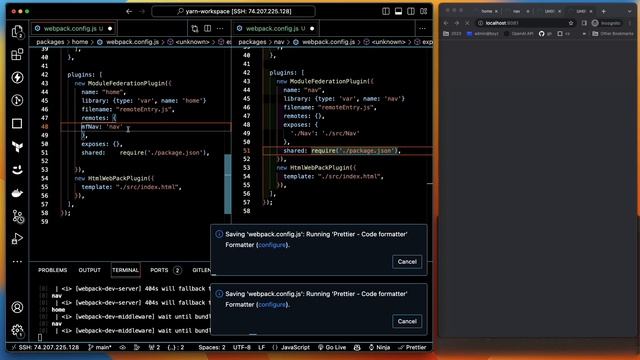Bookmark this page with the browser star
The width and height of the screenshot is (640, 360).
571,23
